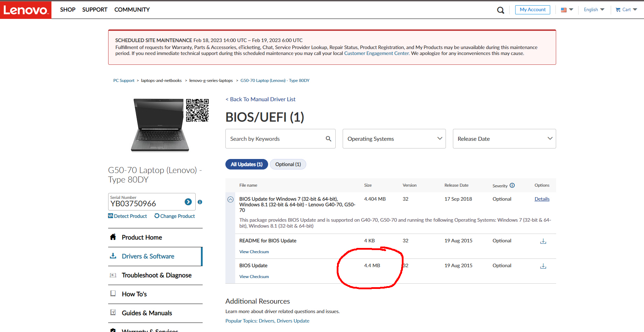The height and width of the screenshot is (332, 644).
Task: Click the Severity info icon
Action: point(512,185)
